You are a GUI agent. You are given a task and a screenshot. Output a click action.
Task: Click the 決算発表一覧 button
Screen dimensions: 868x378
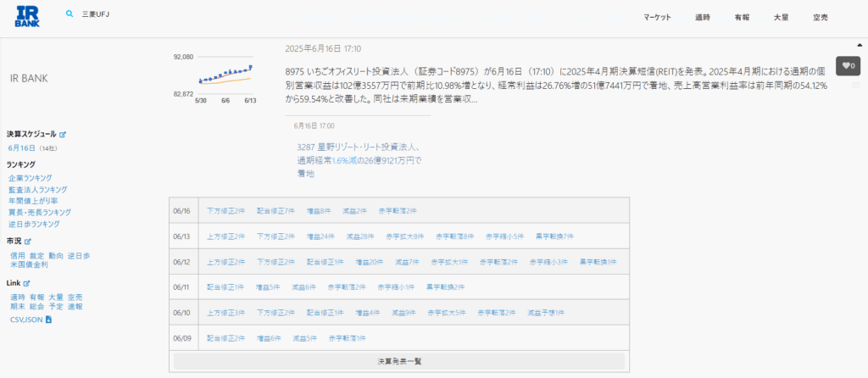[399, 361]
